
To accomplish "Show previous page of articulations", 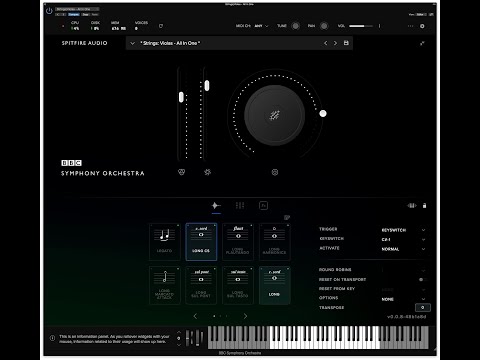I will 195,316.
